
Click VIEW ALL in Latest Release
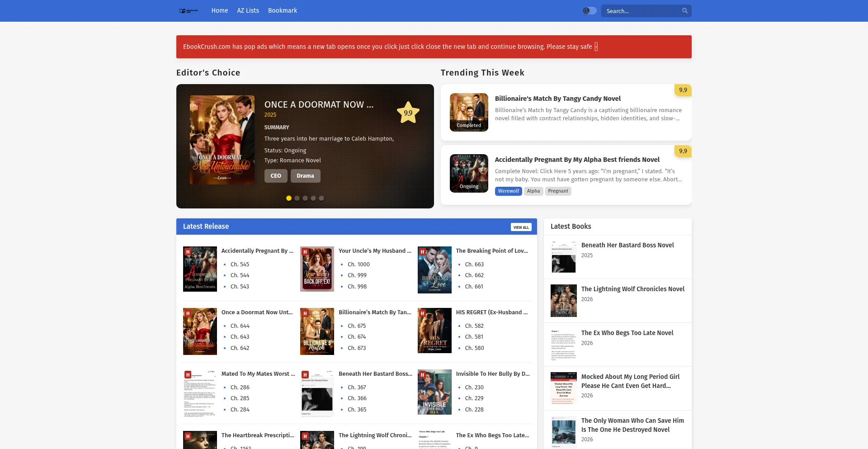[x=521, y=227]
